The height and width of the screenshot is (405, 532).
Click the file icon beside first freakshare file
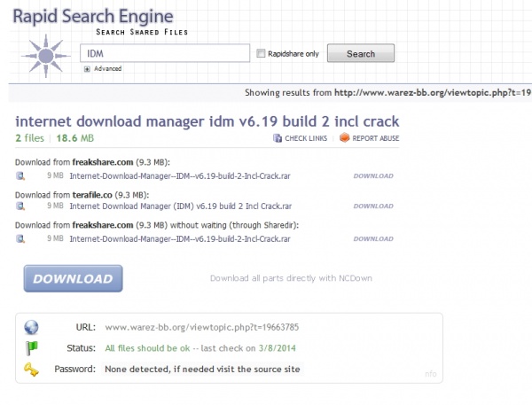(x=20, y=175)
